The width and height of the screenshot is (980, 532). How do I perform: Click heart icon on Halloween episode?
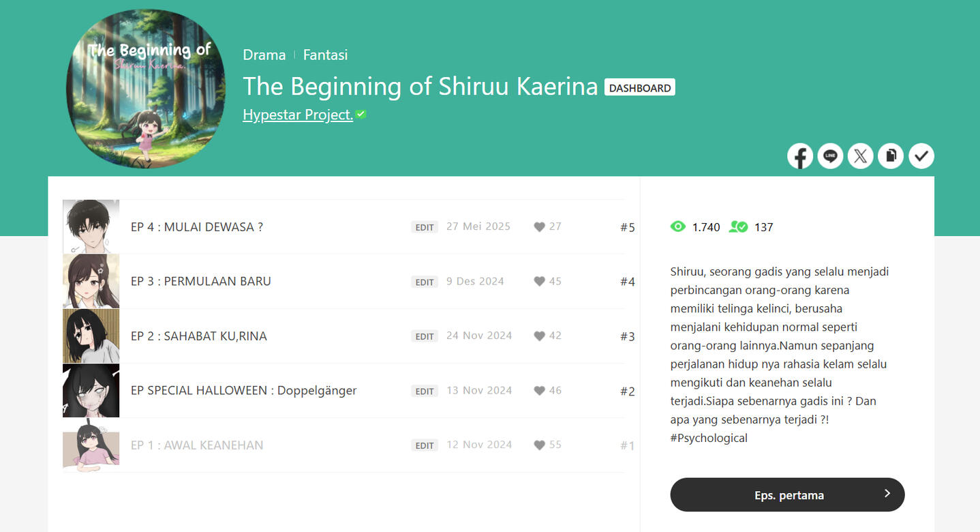click(539, 391)
